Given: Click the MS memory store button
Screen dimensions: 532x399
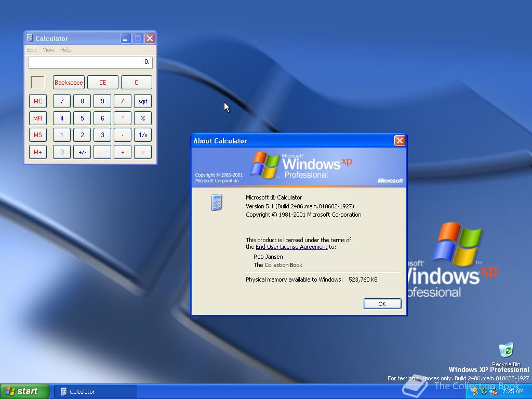Looking at the screenshot, I should coord(37,135).
